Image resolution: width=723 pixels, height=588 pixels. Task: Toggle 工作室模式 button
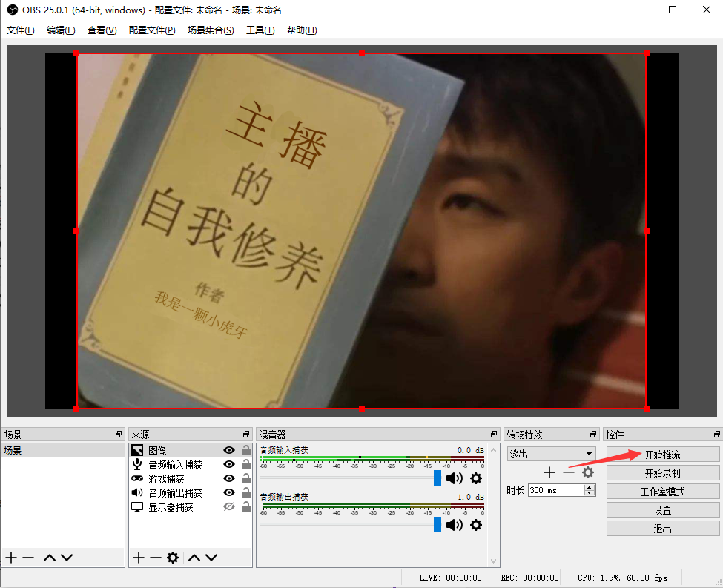tap(663, 491)
